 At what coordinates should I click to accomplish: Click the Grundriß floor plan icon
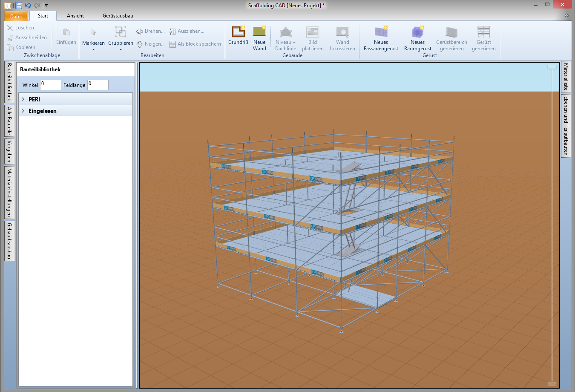point(238,32)
